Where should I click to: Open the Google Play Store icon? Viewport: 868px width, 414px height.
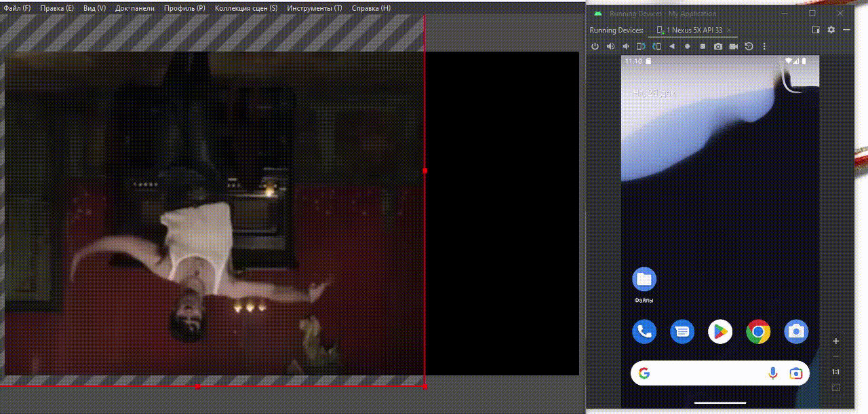coord(720,332)
